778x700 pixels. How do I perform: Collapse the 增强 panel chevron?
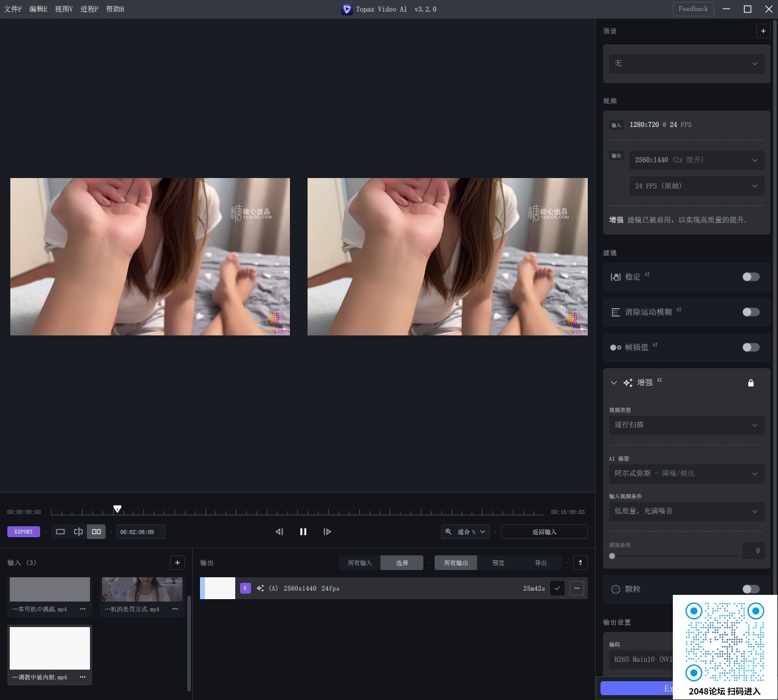tap(614, 383)
